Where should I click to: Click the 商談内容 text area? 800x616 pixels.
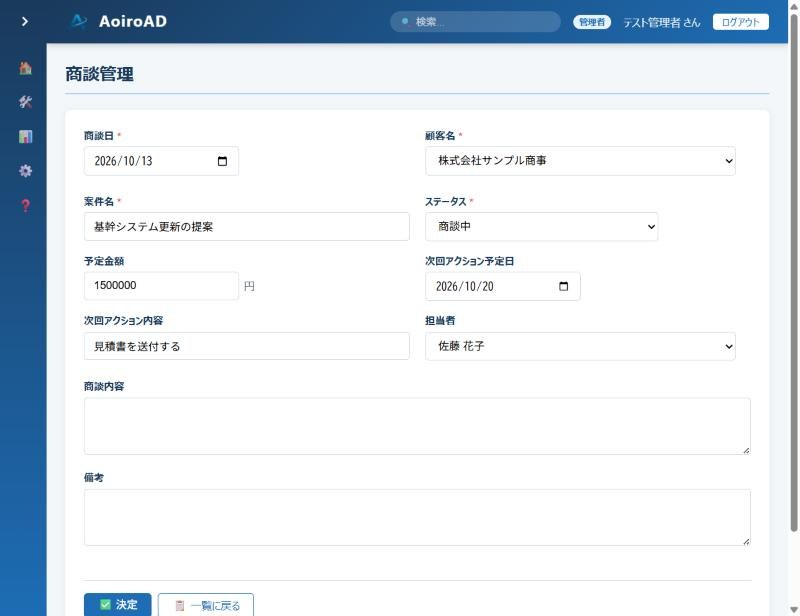(x=417, y=426)
